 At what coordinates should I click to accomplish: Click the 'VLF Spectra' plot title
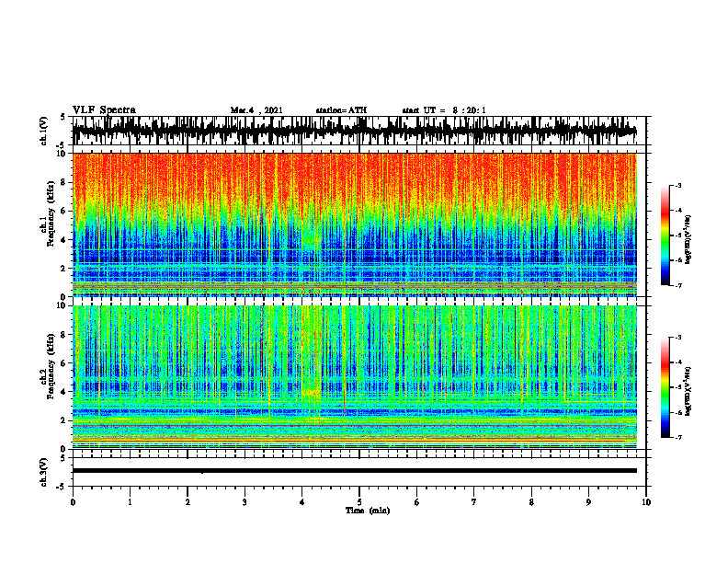[104, 110]
